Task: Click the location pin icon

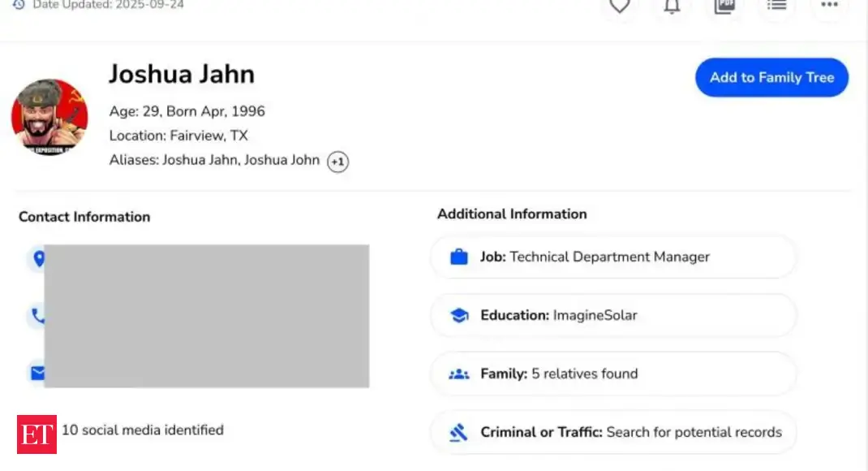Action: click(37, 259)
